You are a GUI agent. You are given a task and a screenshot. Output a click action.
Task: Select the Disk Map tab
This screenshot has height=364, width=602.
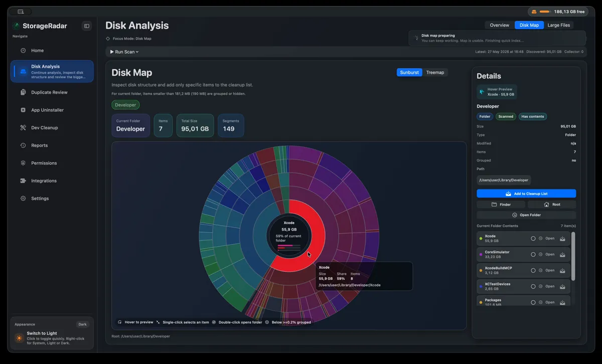[x=529, y=25]
